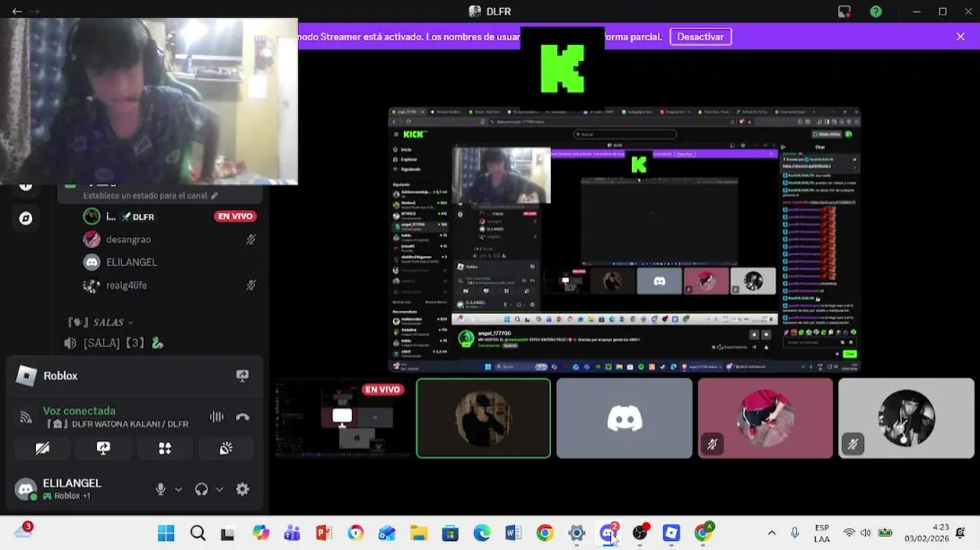Screen dimensions: 980x550
Task: Open Word from the taskbar
Action: 513,533
